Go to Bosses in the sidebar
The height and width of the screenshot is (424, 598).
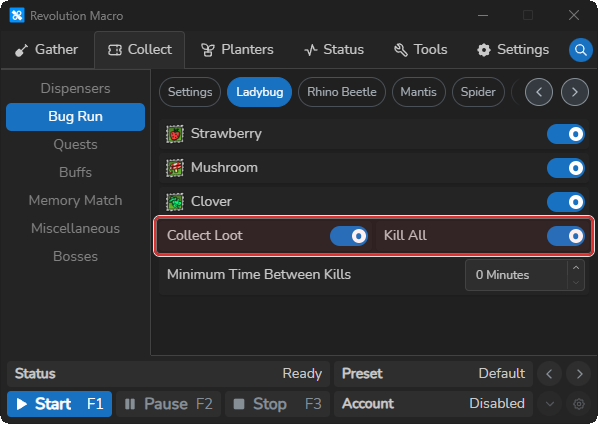point(76,257)
